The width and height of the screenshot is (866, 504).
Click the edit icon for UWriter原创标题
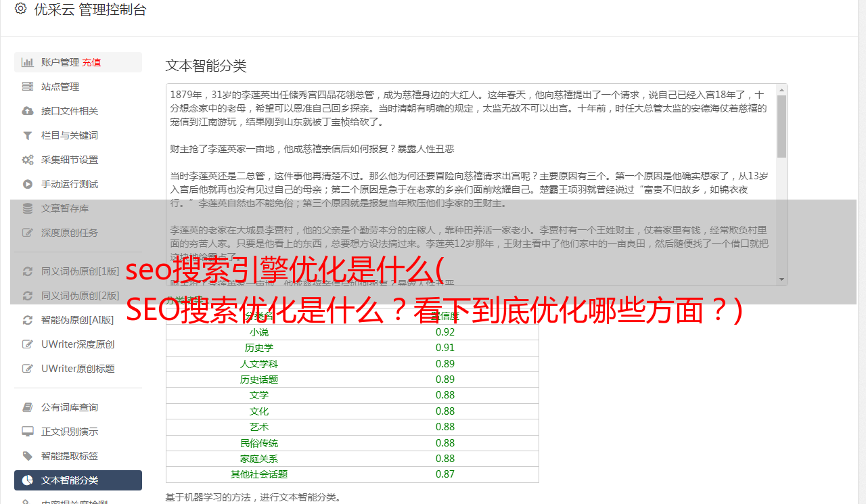point(28,369)
